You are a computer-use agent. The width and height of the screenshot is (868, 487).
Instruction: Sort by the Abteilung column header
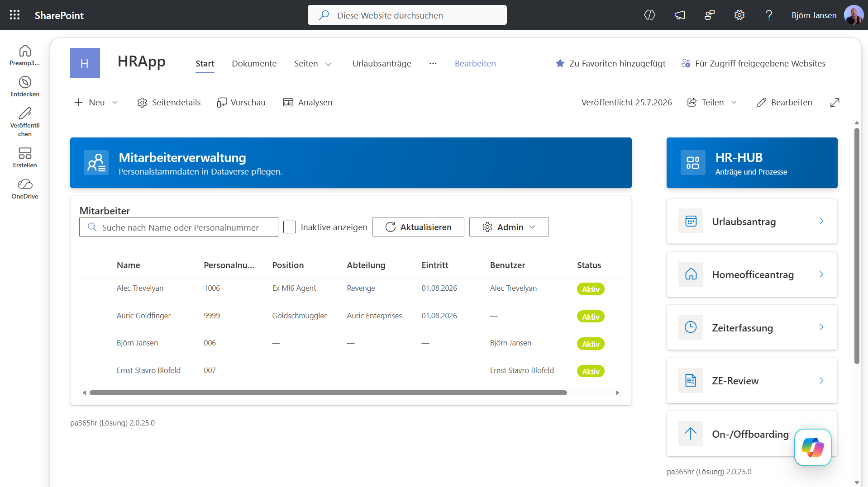(x=366, y=265)
